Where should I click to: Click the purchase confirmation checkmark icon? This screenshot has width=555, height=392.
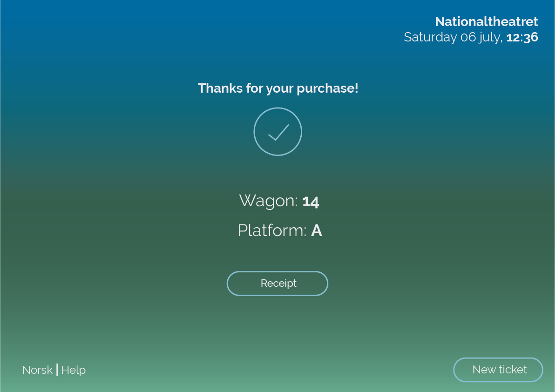tap(278, 132)
